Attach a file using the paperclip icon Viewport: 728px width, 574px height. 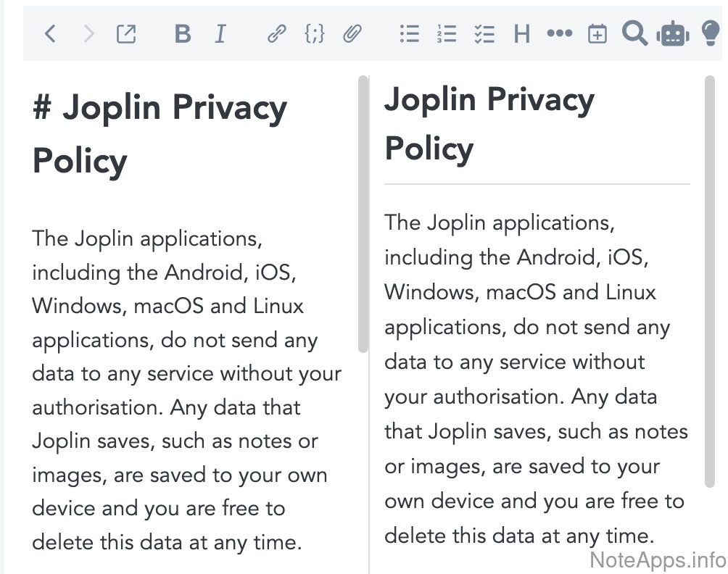[352, 33]
